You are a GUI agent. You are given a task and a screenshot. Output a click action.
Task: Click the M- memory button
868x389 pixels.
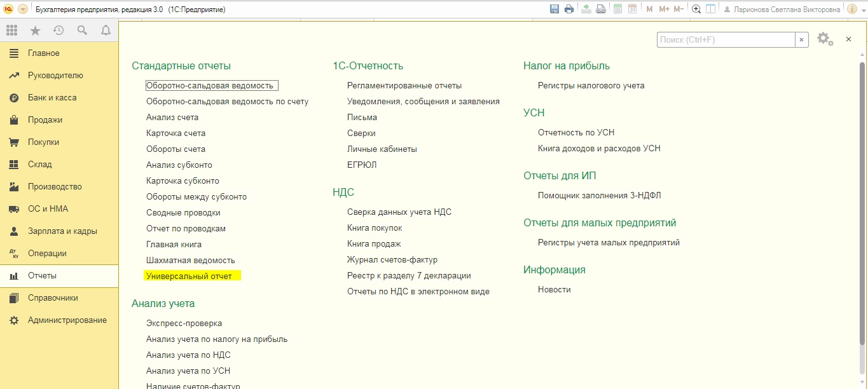click(679, 9)
